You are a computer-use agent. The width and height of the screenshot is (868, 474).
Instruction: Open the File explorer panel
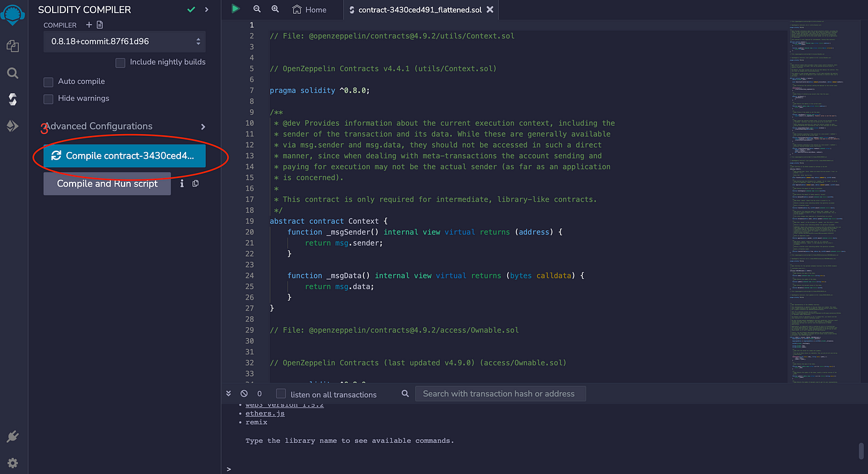(12, 47)
